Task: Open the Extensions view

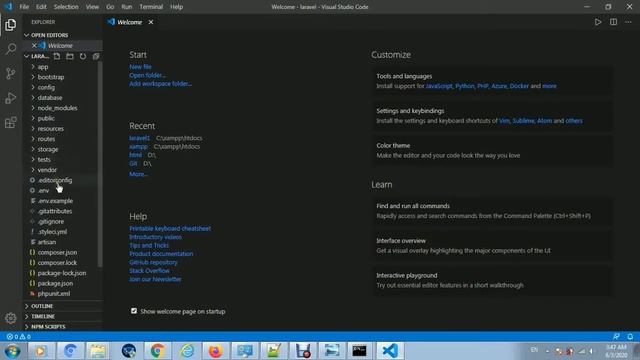Action: coord(11,122)
